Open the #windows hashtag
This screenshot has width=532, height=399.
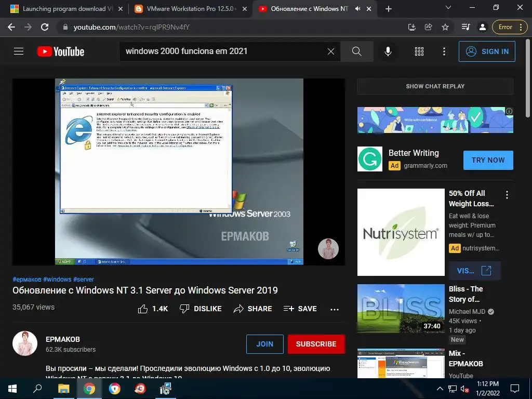coord(57,279)
